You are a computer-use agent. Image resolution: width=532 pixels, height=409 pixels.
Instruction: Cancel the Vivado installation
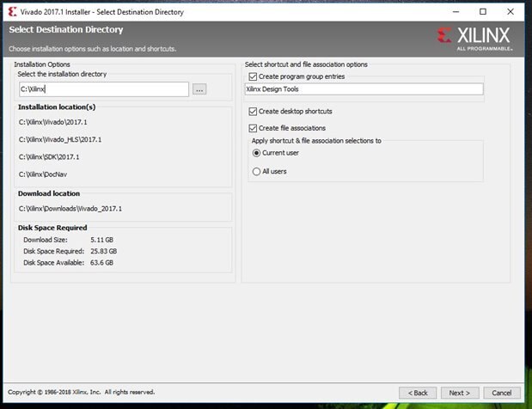click(x=502, y=393)
